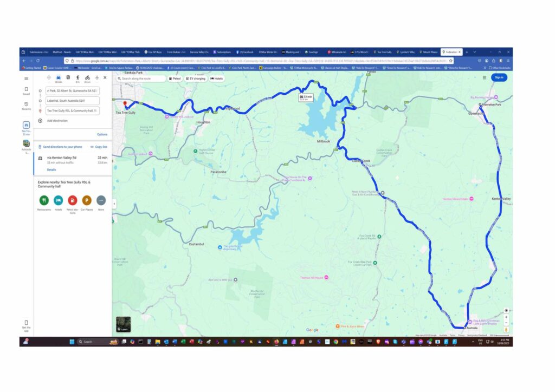The height and width of the screenshot is (392, 555).
Task: Edit the Tea Tree Gully RSL destination field
Action: (72, 110)
